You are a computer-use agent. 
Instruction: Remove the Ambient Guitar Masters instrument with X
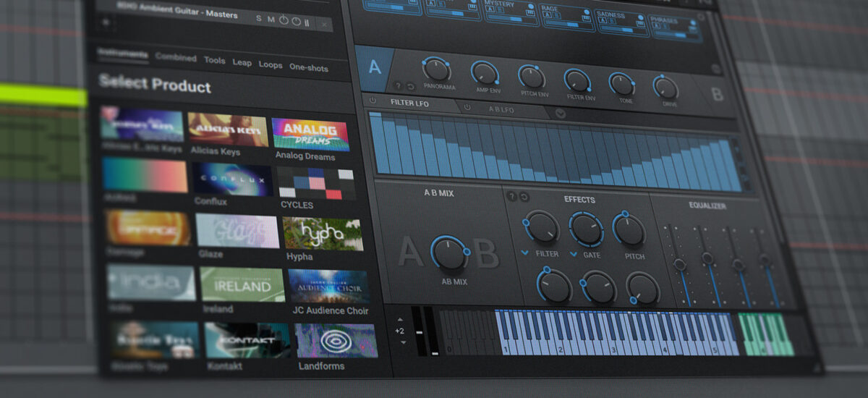click(x=323, y=24)
